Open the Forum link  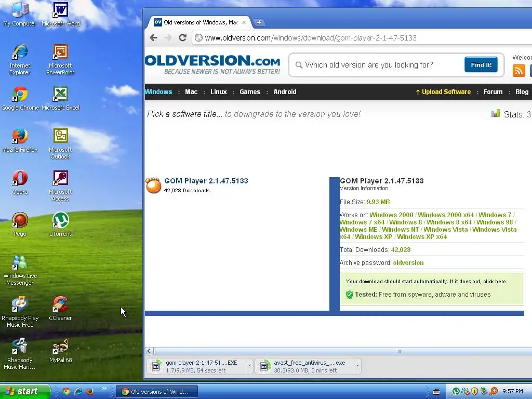pyautogui.click(x=493, y=92)
